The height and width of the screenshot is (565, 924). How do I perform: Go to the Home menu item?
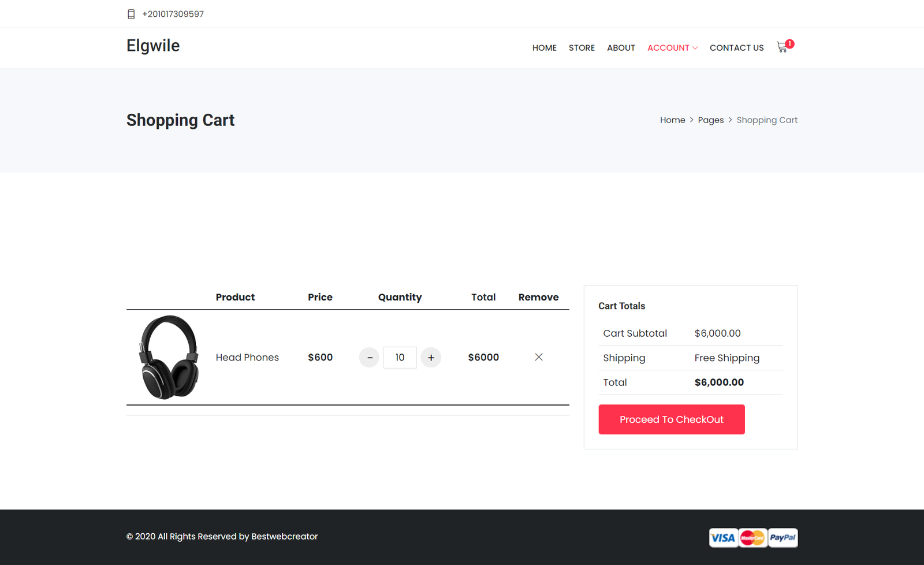click(x=544, y=48)
